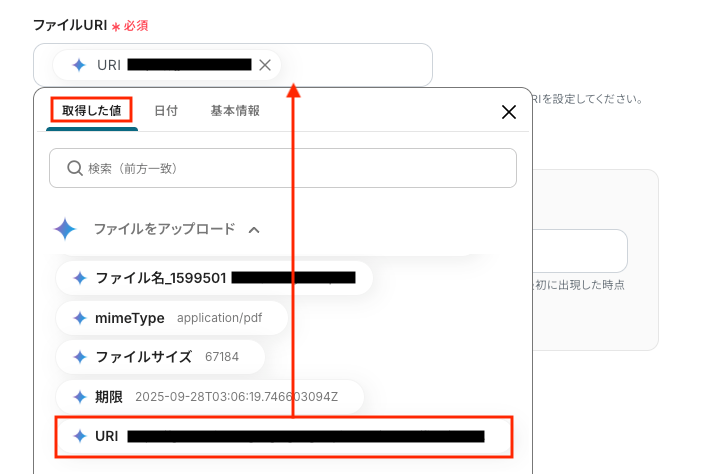This screenshot has height=474, width=704.
Task: Open the 基本情報 tab
Action: (235, 110)
